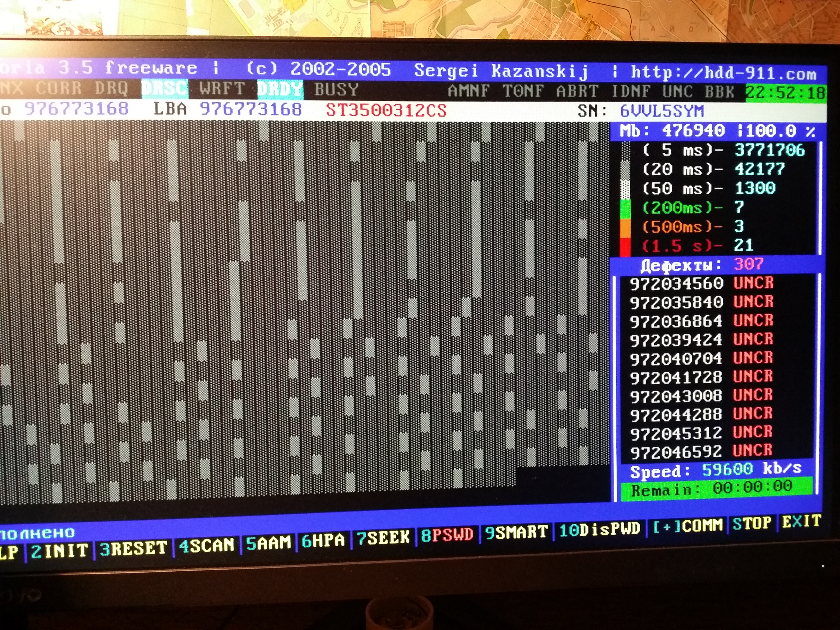Screen dimensions: 840x630
Task: Select the 2INIT function key
Action: (60, 551)
